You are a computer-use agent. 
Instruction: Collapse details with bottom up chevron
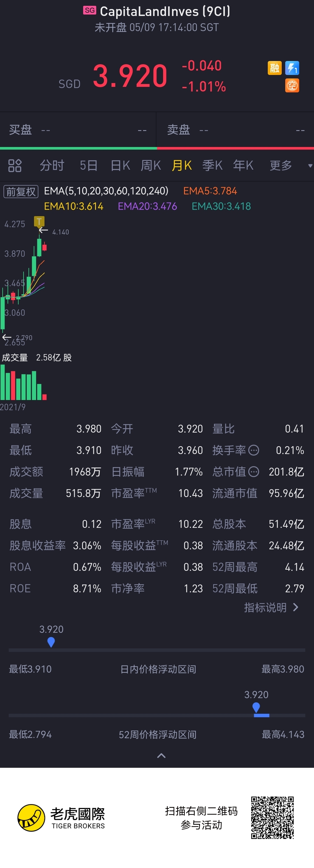[x=161, y=756]
